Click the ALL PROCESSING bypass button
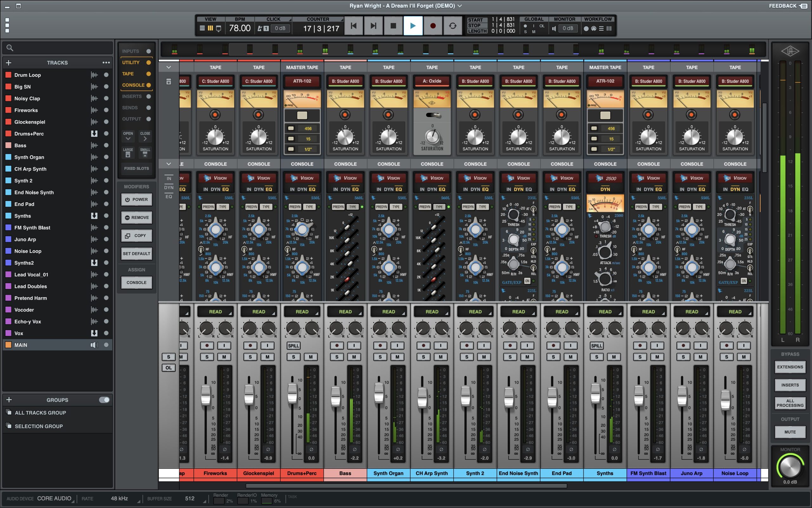812x508 pixels. (790, 403)
